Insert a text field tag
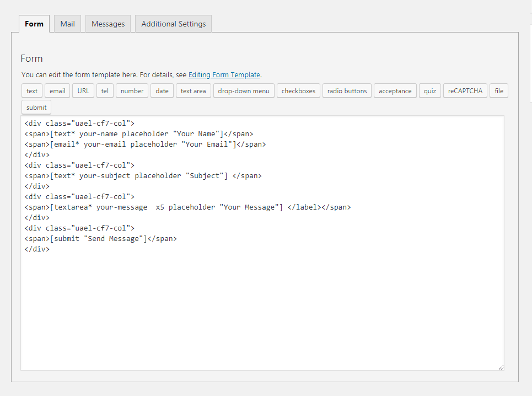The height and width of the screenshot is (396, 532). [32, 91]
